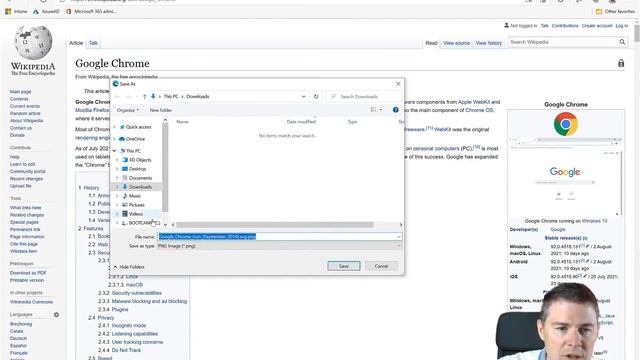Sort by Name column header
The height and width of the screenshot is (360, 640).
[182, 122]
